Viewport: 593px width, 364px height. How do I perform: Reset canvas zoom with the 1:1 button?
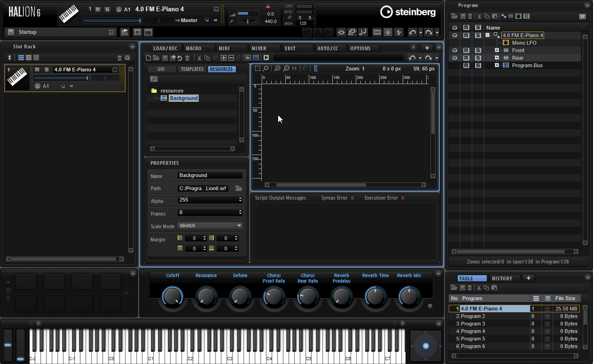294,69
